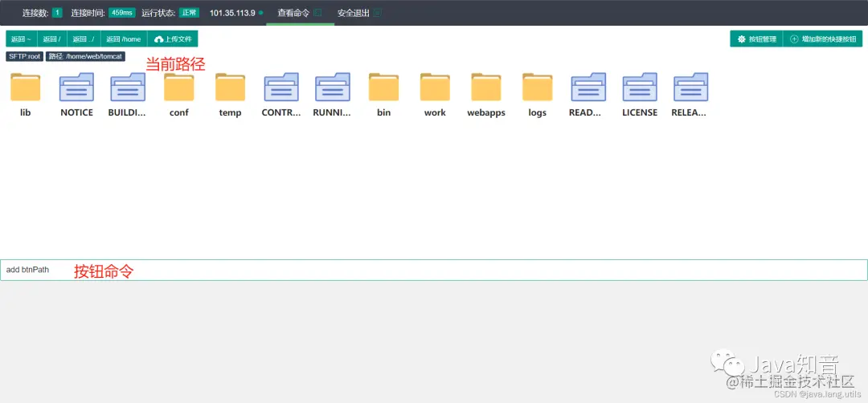Select the CONTR... file icon
The width and height of the screenshot is (868, 403).
[x=281, y=88]
